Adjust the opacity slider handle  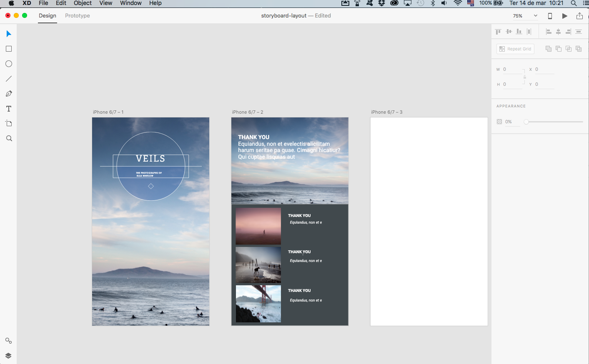pos(526,122)
